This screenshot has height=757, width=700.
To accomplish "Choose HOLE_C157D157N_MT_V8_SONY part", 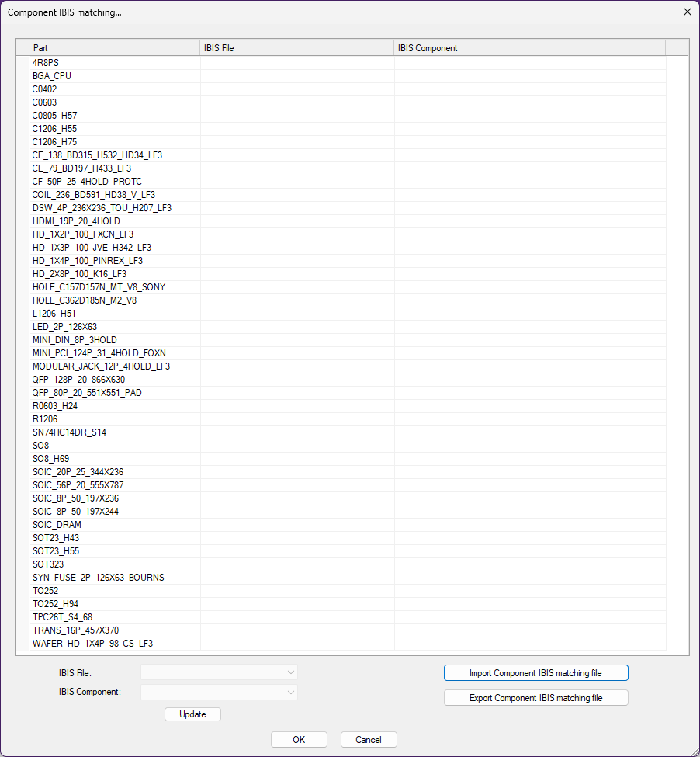I will (x=99, y=287).
